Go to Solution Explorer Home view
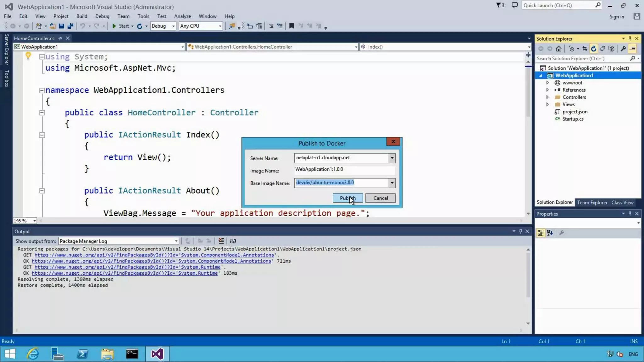Viewport: 644px width, 362px height. point(558,49)
